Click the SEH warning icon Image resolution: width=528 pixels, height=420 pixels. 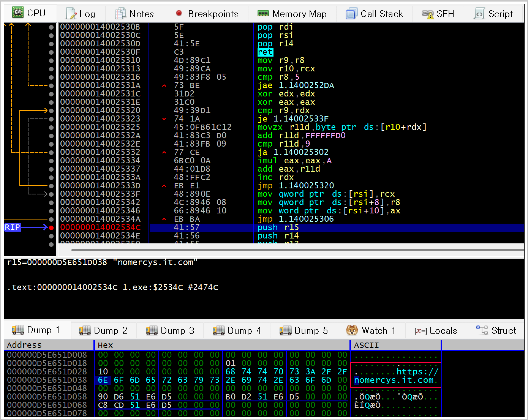tap(428, 14)
